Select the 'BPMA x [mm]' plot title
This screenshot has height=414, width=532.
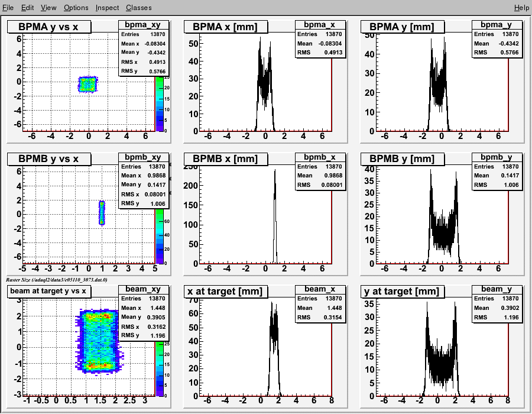226,27
